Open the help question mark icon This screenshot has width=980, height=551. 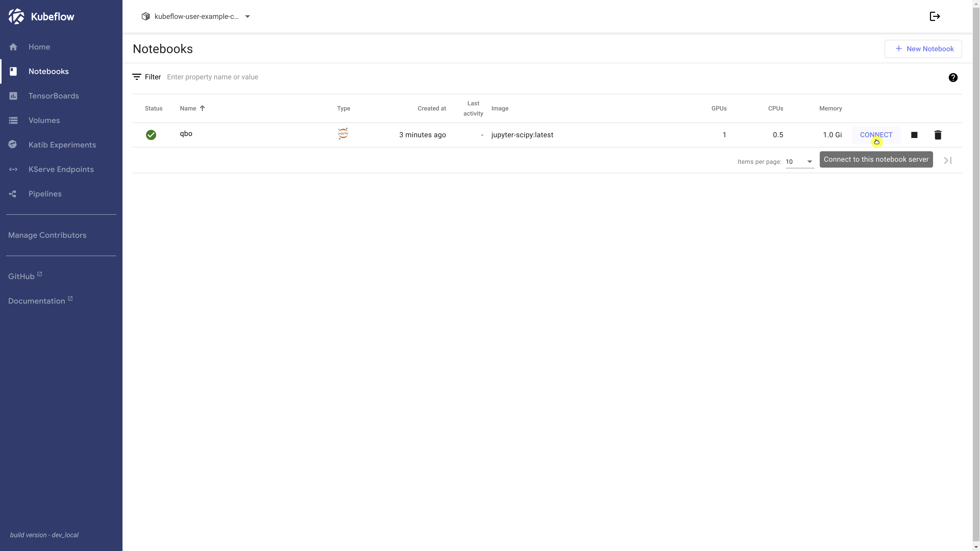pyautogui.click(x=953, y=78)
